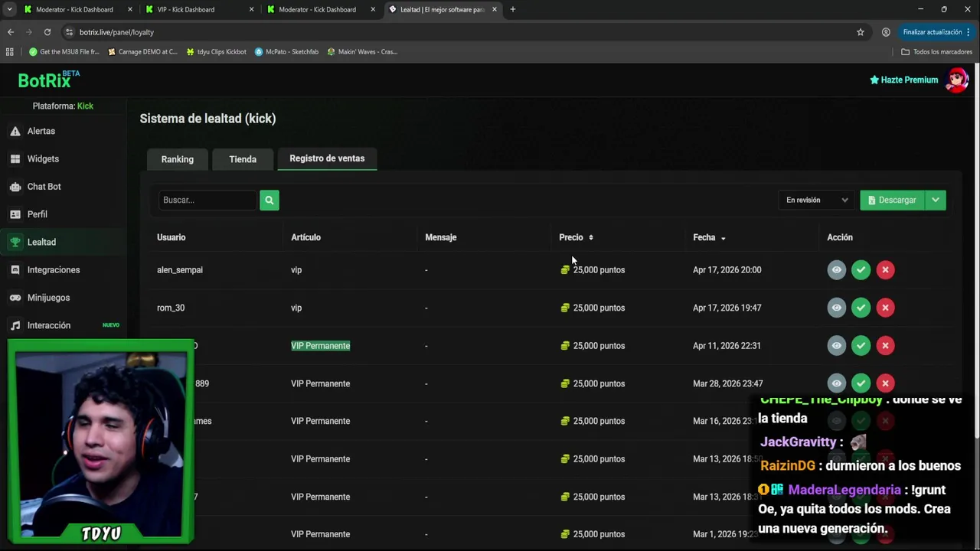980x551 pixels.
Task: Open the 'En revisión' status filter dropdown
Action: click(x=816, y=200)
